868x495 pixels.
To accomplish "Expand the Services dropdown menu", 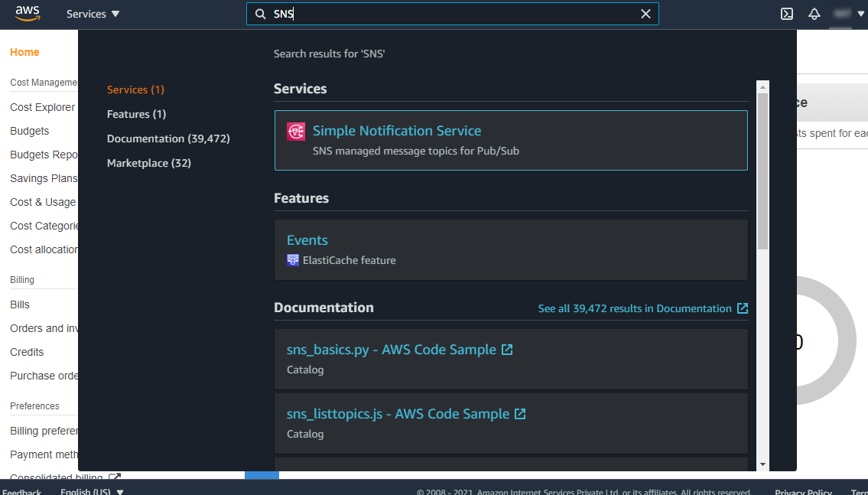I will click(x=93, y=14).
